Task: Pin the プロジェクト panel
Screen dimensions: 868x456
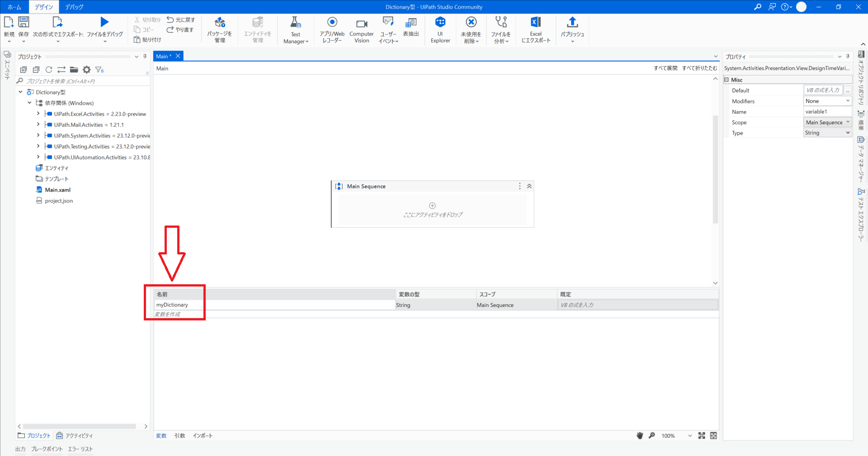Action: coord(145,56)
